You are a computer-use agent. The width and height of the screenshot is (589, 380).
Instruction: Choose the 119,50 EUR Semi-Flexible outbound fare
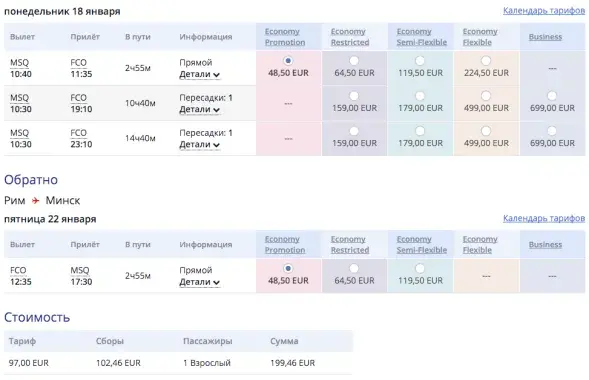click(420, 61)
